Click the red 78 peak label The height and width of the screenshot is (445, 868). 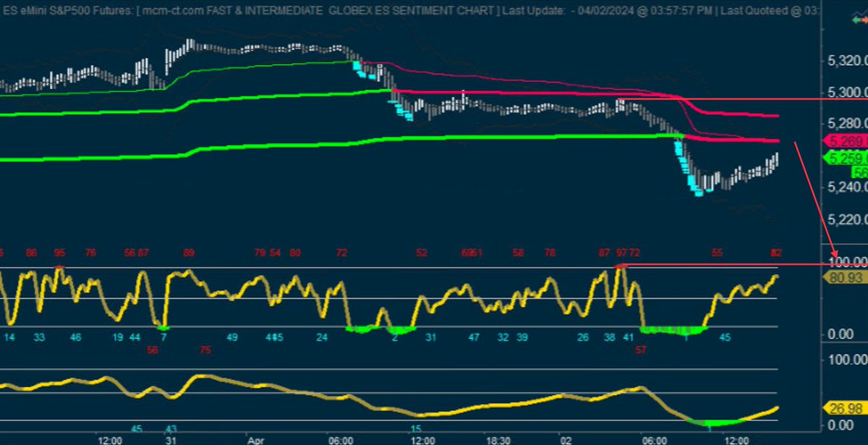point(550,253)
